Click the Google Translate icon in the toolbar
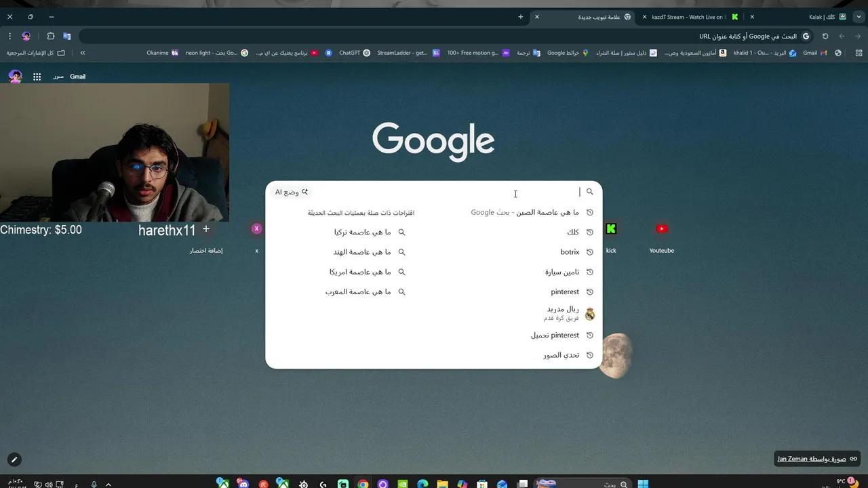Image resolution: width=868 pixels, height=488 pixels. coord(66,36)
